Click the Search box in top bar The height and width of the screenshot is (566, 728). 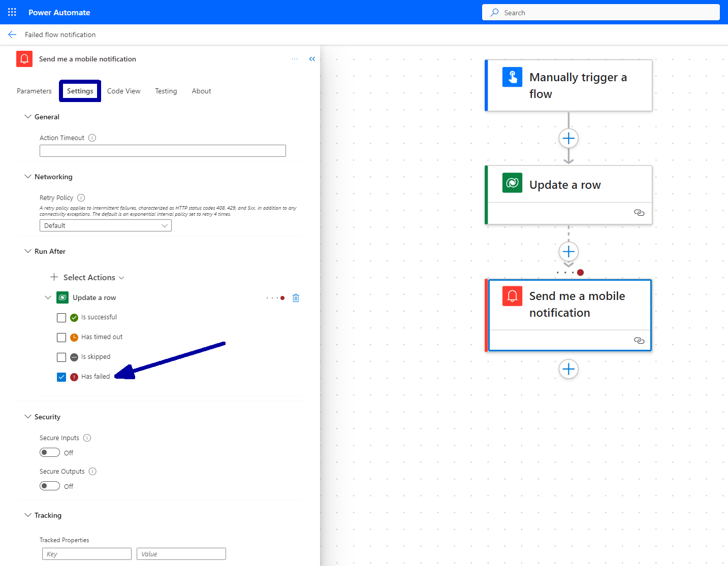pyautogui.click(x=601, y=12)
